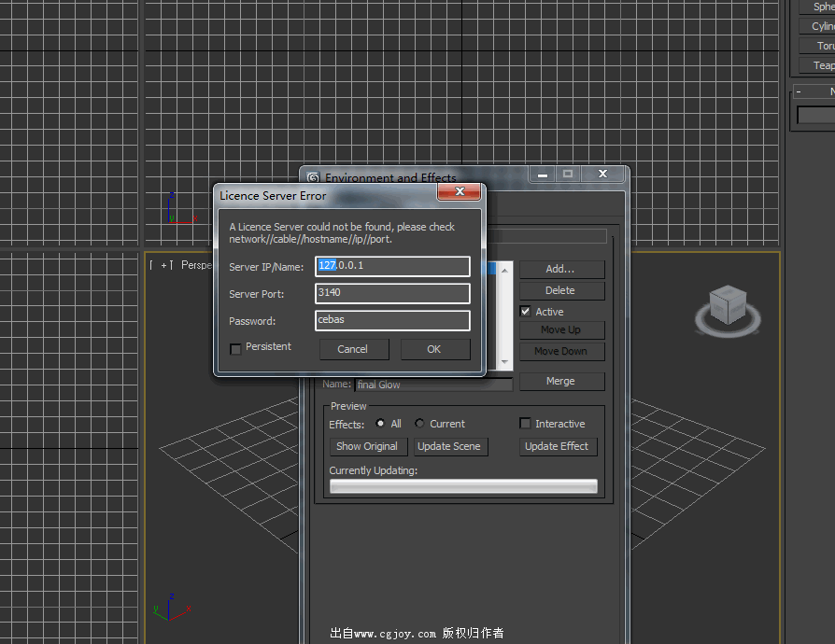Click the 3ds Max icon in Environment and Effects title
Viewport: 835px width, 644px height.
point(313,177)
